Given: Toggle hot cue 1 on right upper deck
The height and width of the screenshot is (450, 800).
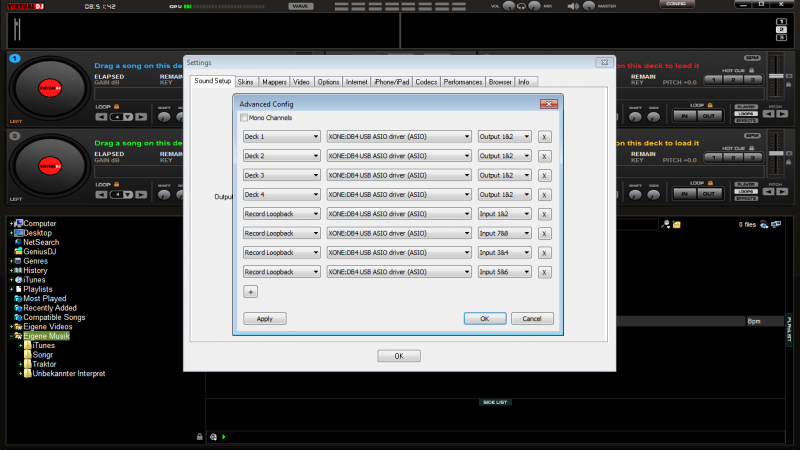Looking at the screenshot, I should [x=714, y=80].
